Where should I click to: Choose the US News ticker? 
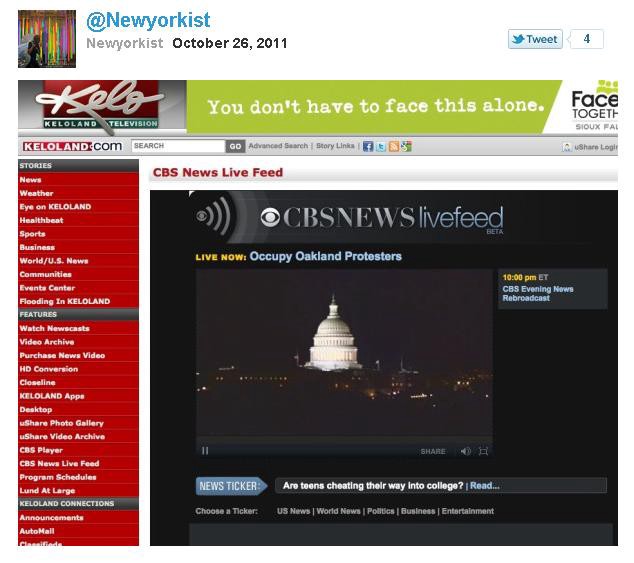[294, 511]
